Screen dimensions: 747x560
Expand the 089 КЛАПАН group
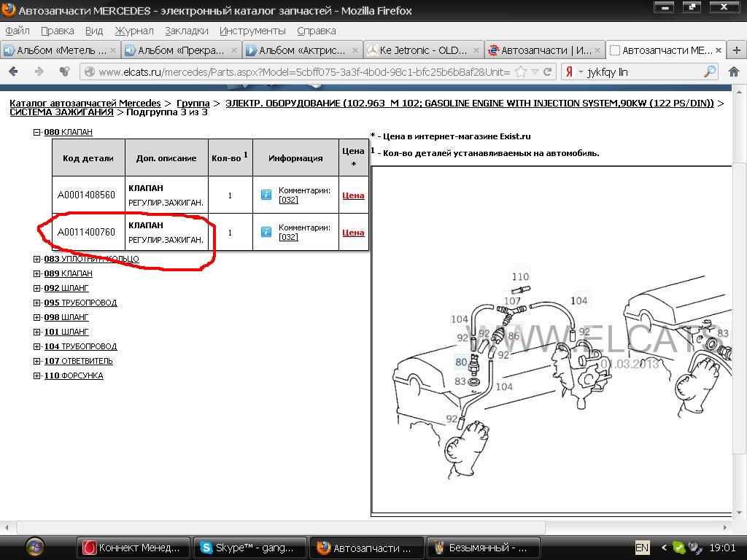[x=36, y=273]
